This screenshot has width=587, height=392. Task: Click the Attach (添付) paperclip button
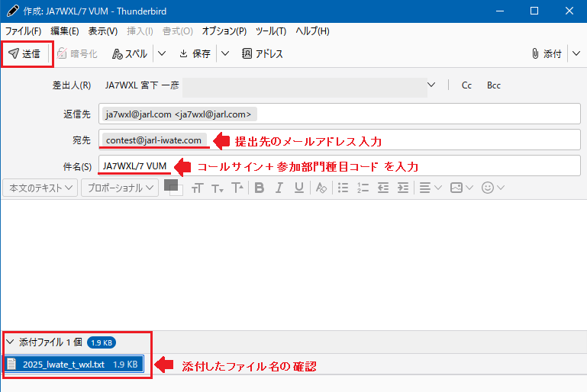pos(546,54)
